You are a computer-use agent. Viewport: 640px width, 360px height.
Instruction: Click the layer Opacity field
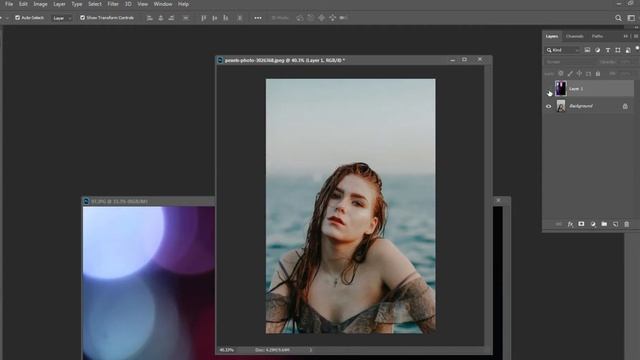tap(626, 62)
